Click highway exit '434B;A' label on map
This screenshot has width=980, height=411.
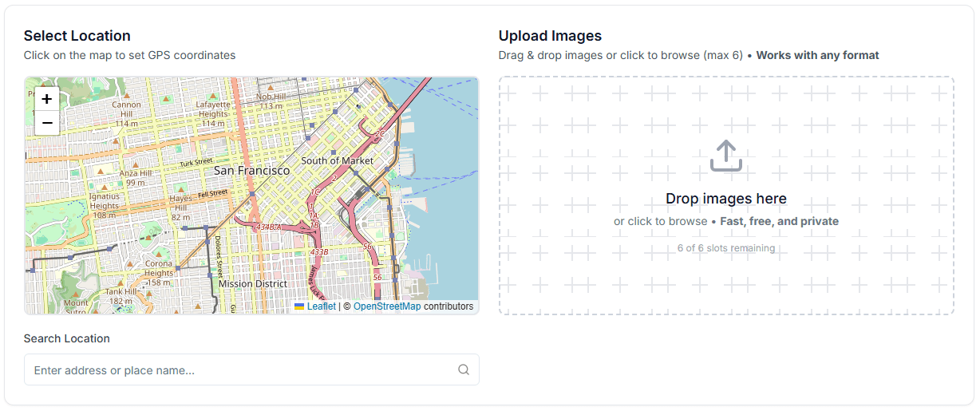click(x=269, y=227)
